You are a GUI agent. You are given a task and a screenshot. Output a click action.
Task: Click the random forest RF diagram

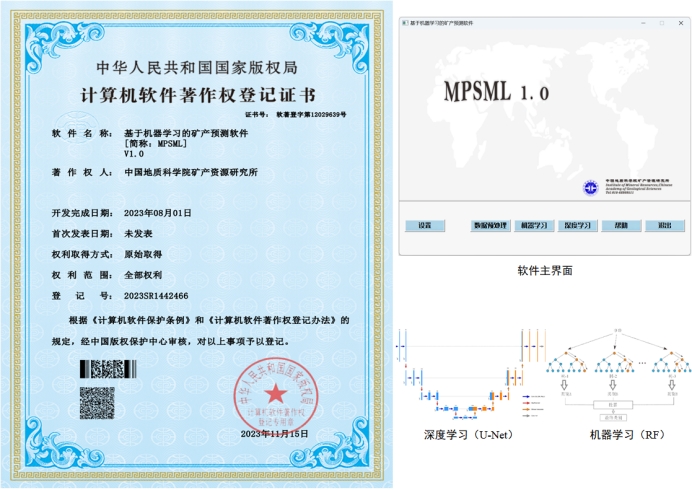(618, 374)
